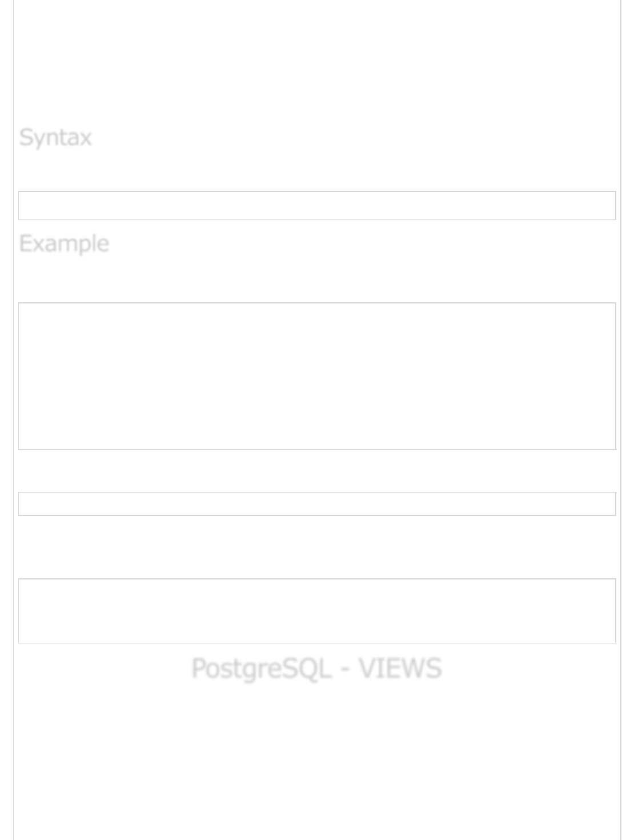Click the Example heading
The height and width of the screenshot is (840, 634).
(x=64, y=244)
